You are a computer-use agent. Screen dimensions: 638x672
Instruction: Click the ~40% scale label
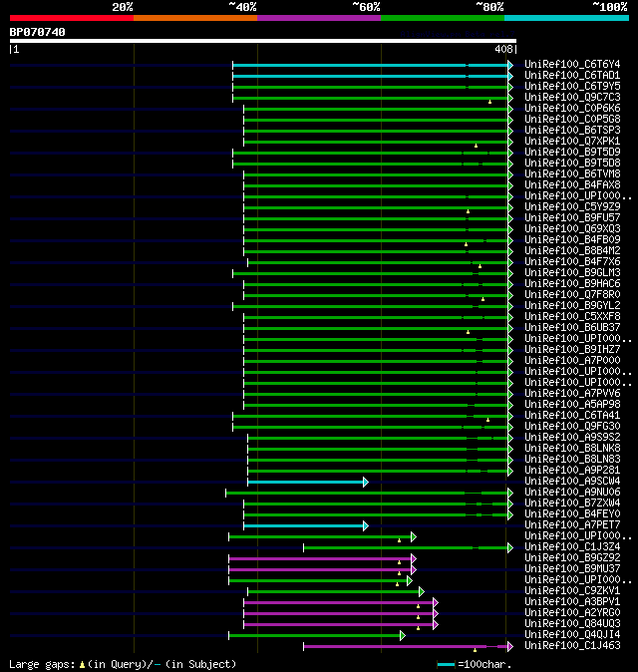point(242,7)
